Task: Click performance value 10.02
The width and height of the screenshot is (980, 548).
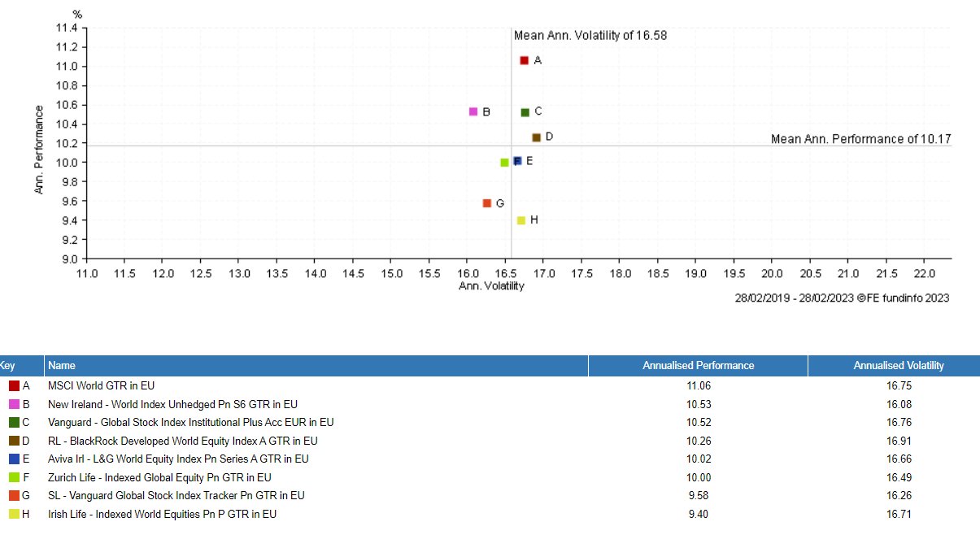Action: 699,459
